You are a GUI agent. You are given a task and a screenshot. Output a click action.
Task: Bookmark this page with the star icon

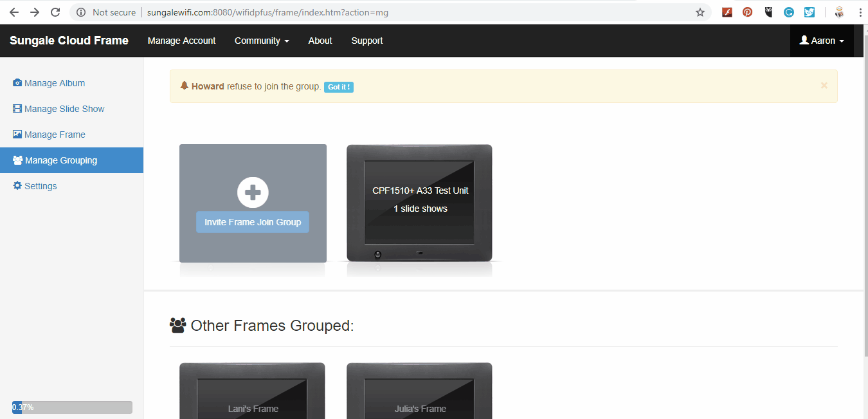click(x=700, y=12)
